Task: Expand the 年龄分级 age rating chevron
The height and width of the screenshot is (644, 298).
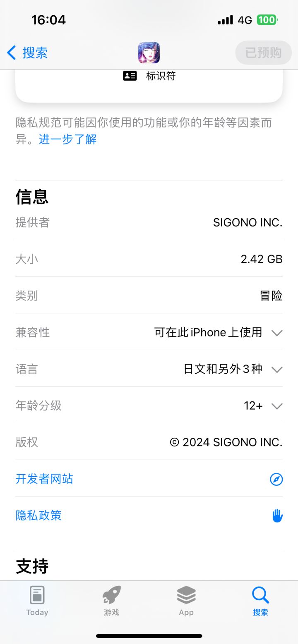Action: click(276, 406)
